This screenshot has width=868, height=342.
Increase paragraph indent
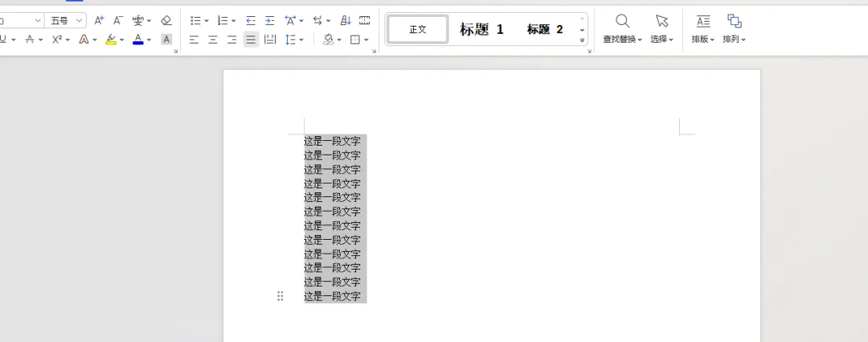tap(270, 20)
